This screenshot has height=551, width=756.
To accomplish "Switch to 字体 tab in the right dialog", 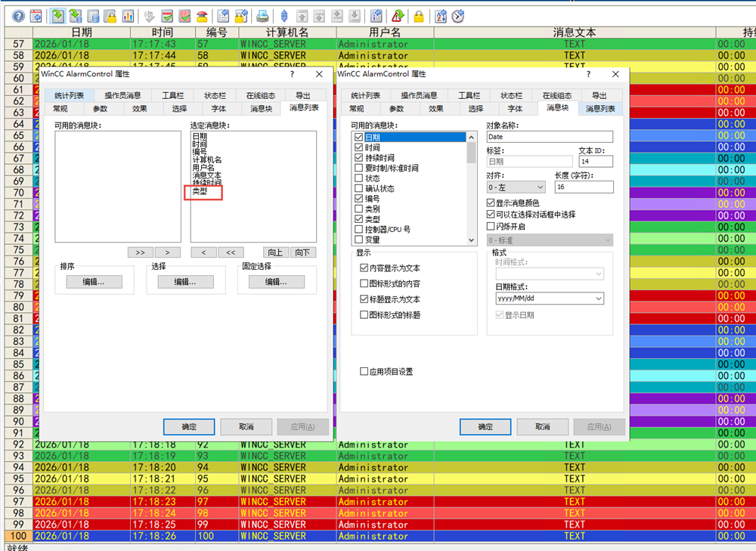I will click(514, 109).
